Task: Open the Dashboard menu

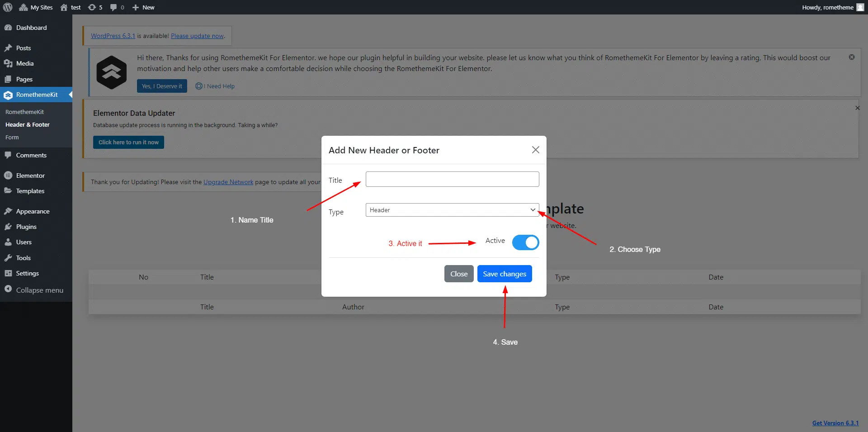Action: point(31,28)
